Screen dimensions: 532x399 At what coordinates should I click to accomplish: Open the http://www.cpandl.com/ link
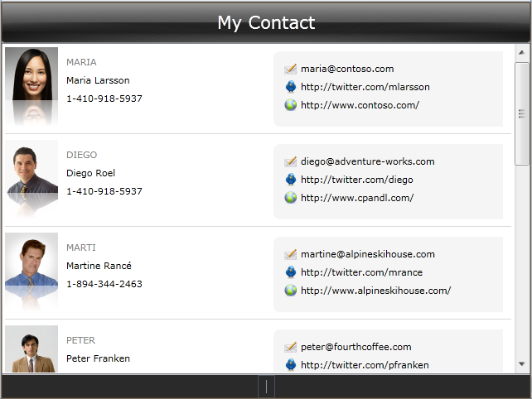[357, 198]
